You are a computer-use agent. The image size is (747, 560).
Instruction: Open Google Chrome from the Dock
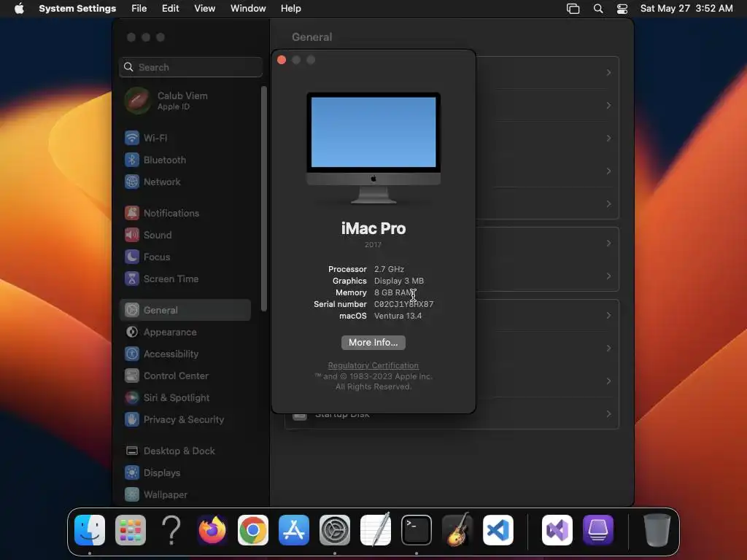point(253,530)
